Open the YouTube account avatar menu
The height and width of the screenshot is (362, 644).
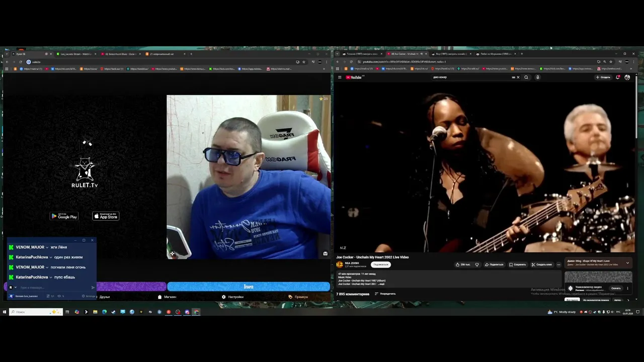point(627,77)
